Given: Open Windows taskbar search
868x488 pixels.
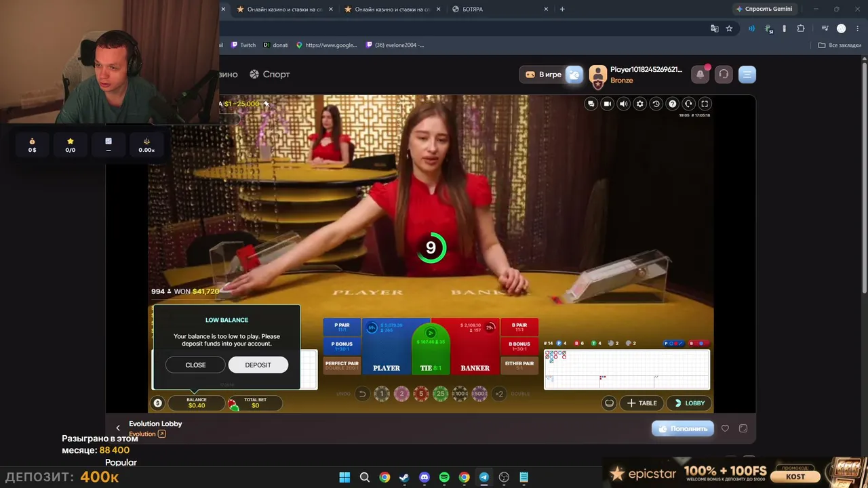Looking at the screenshot, I should pos(365,477).
